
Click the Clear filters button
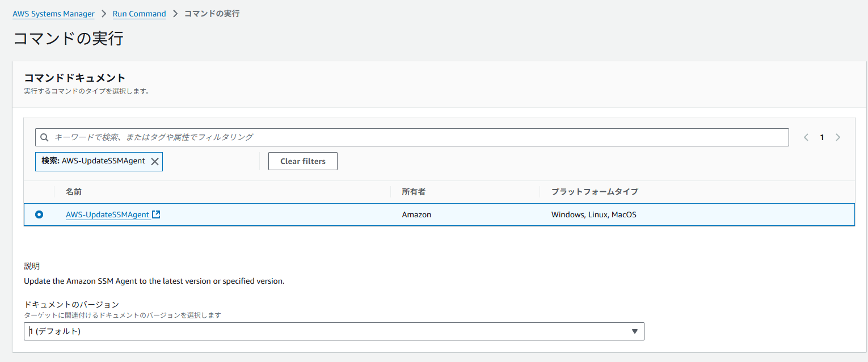pyautogui.click(x=303, y=161)
